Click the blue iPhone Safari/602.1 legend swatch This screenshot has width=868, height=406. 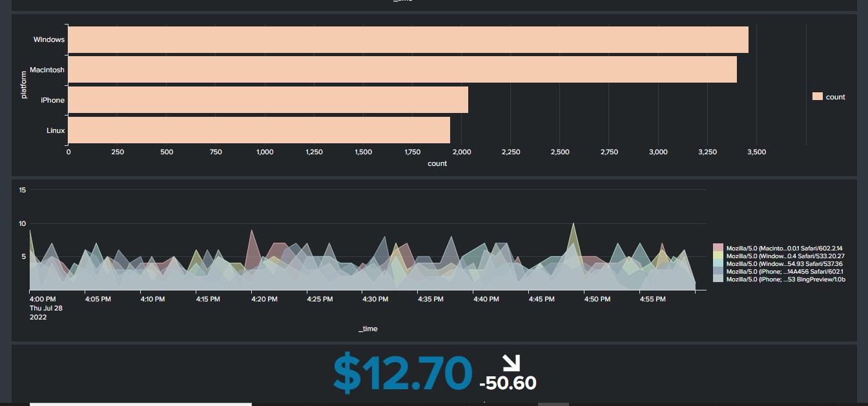[718, 272]
